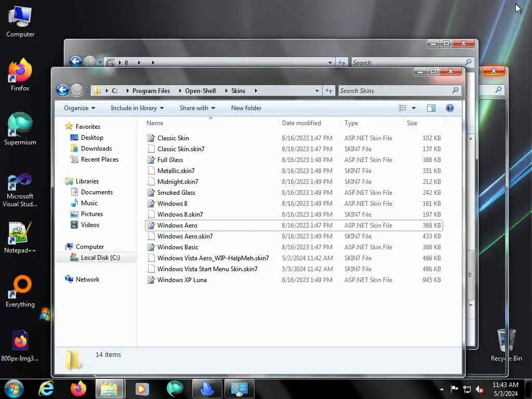Show hidden tray icons arrow

pyautogui.click(x=442, y=389)
